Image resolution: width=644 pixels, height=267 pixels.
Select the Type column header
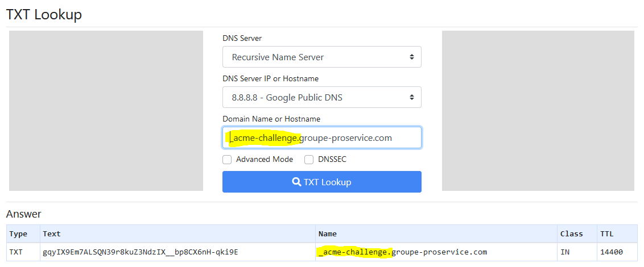click(x=18, y=233)
